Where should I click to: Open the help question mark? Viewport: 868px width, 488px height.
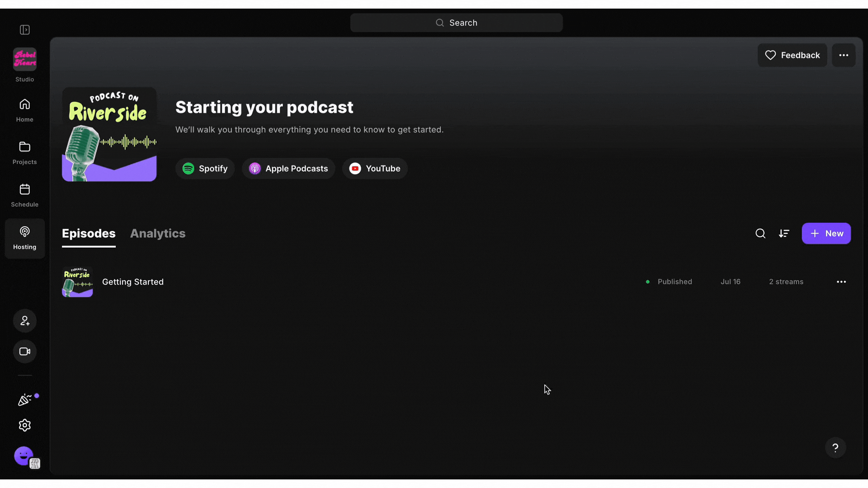[835, 447]
